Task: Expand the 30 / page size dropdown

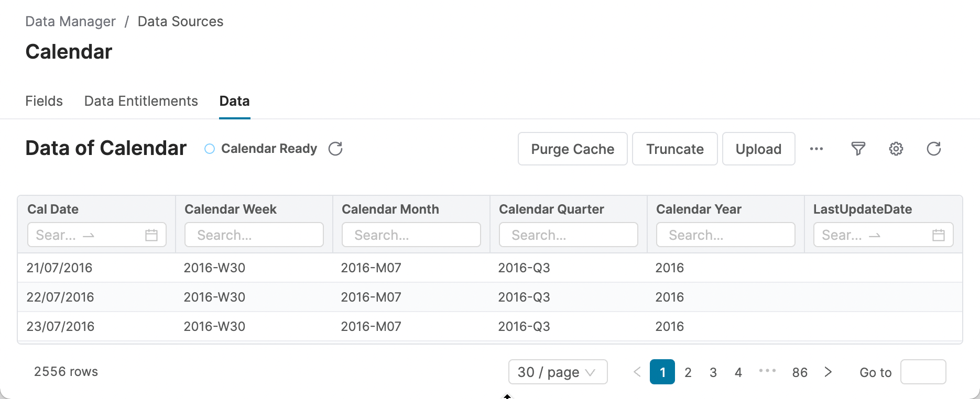Action: click(x=558, y=372)
